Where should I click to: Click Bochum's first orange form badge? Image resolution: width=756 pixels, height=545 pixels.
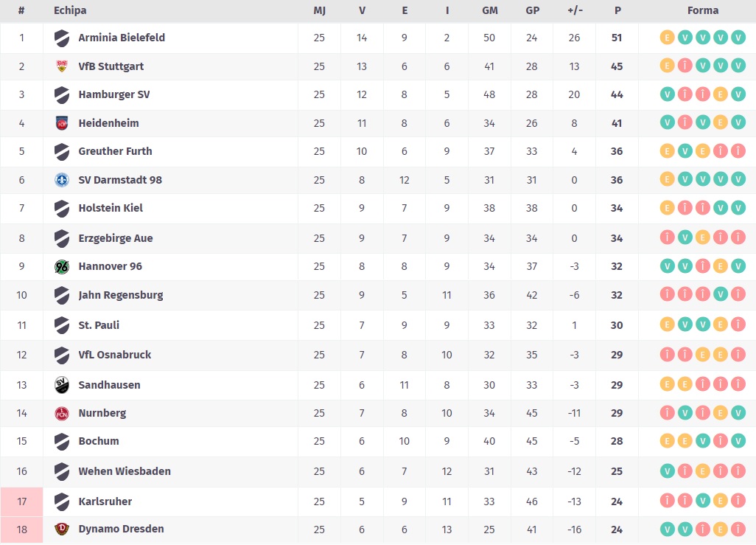(668, 441)
